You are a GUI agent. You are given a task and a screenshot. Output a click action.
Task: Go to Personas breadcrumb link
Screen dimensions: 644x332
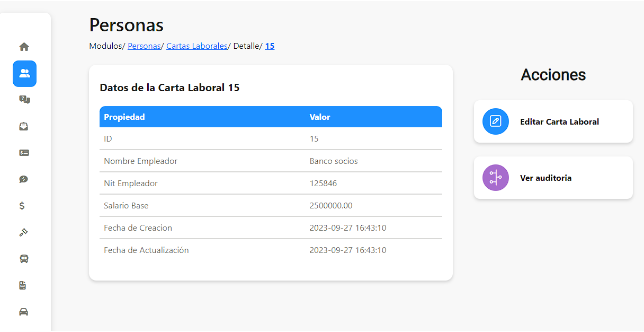[144, 46]
